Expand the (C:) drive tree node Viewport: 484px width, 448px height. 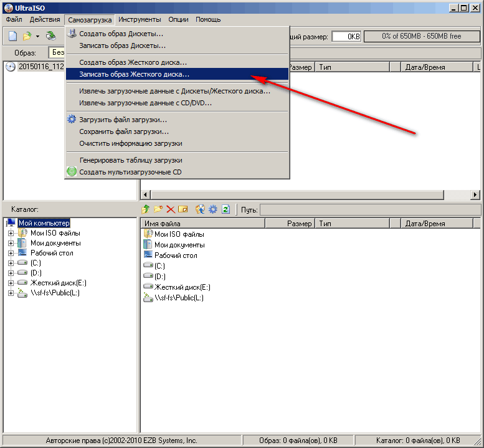click(x=11, y=263)
